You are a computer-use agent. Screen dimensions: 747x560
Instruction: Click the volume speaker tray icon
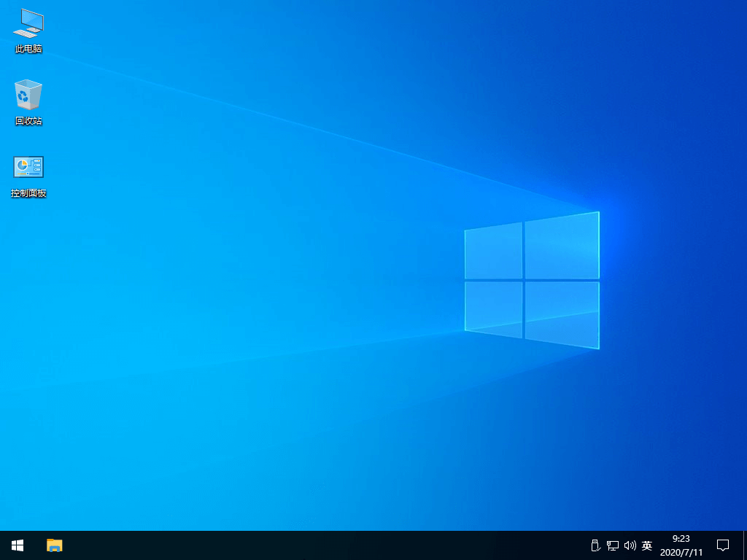coord(630,545)
